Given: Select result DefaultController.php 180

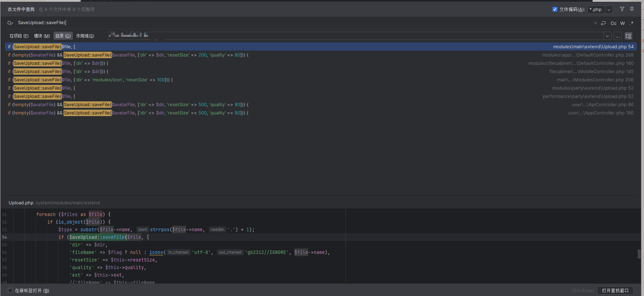Looking at the screenshot, I should (321, 63).
